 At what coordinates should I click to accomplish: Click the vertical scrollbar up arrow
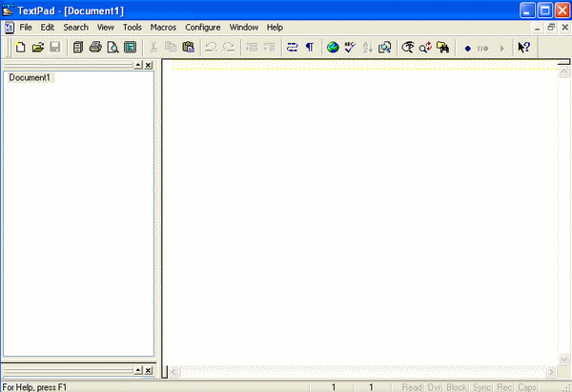(564, 72)
